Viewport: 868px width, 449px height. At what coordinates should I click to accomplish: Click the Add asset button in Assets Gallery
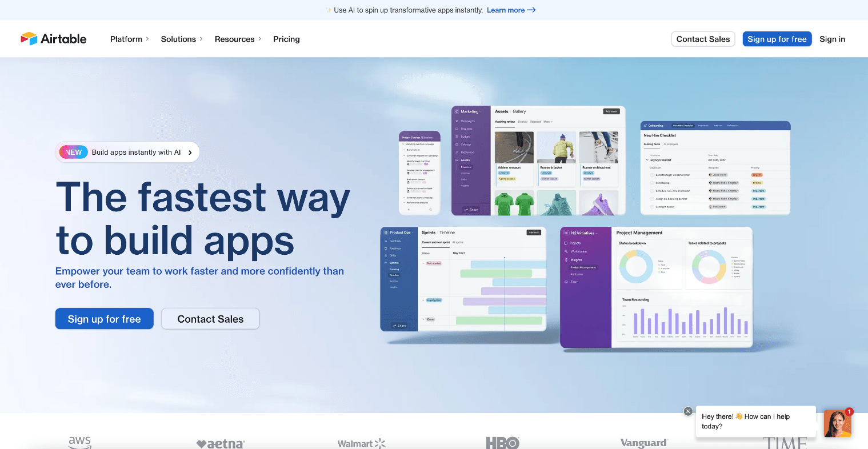tap(611, 111)
